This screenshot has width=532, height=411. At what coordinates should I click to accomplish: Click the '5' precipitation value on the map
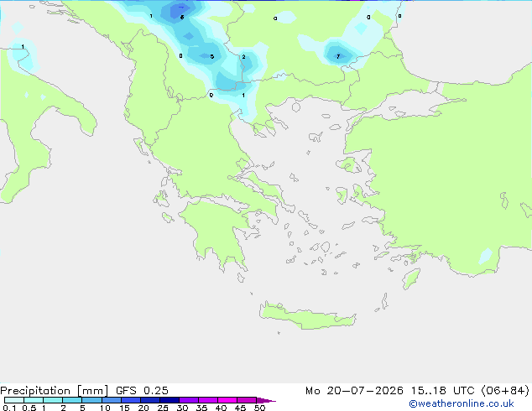212,57
